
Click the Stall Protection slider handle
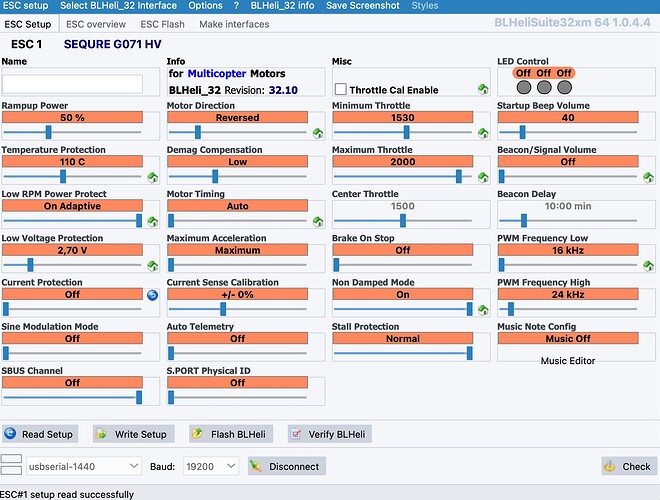point(470,353)
